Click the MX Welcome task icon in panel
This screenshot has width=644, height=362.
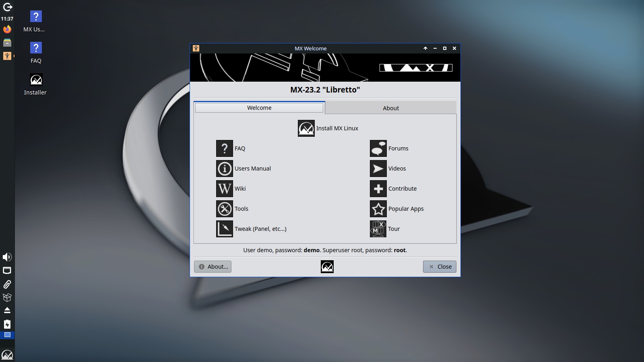[x=7, y=56]
